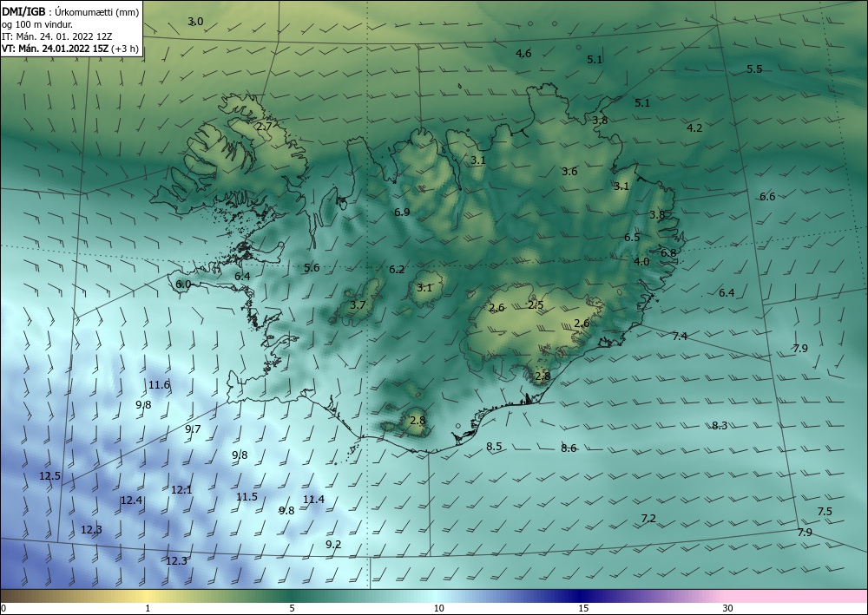Click the 6.5 value label
868x615 pixels.
[x=632, y=238]
